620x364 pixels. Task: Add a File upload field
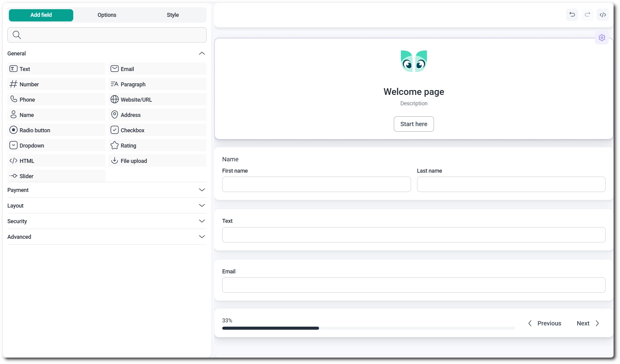158,161
